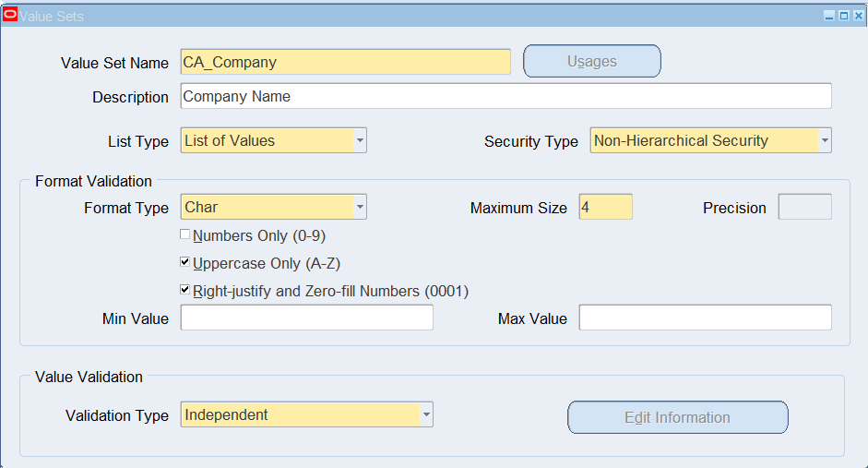Click the Precision field
The image size is (868, 468).
(805, 207)
